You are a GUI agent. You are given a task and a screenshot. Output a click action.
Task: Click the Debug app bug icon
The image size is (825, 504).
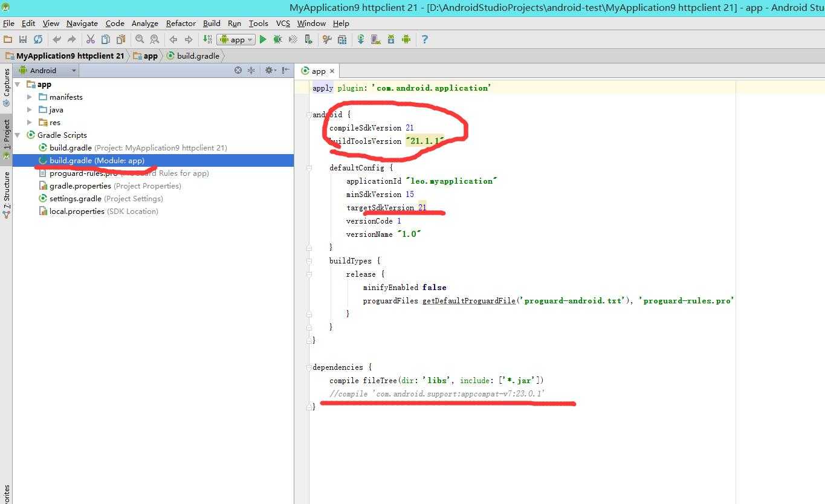click(x=278, y=39)
